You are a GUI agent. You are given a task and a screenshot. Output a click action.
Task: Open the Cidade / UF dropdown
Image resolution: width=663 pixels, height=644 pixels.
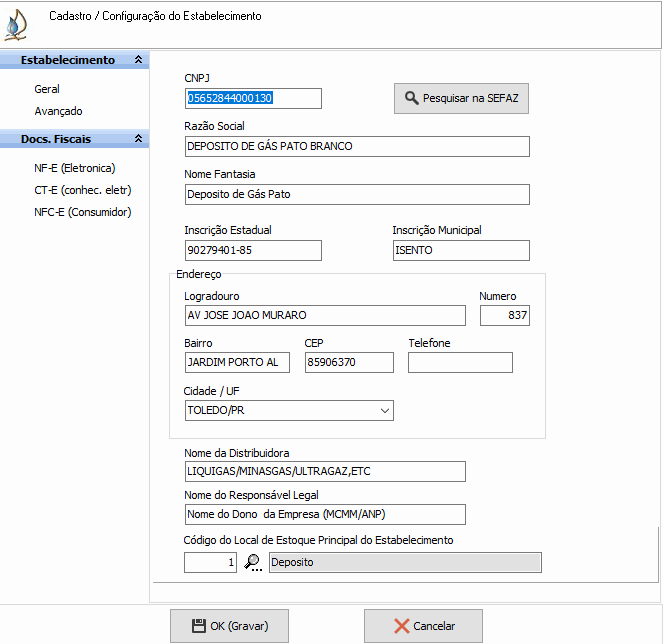click(x=385, y=410)
